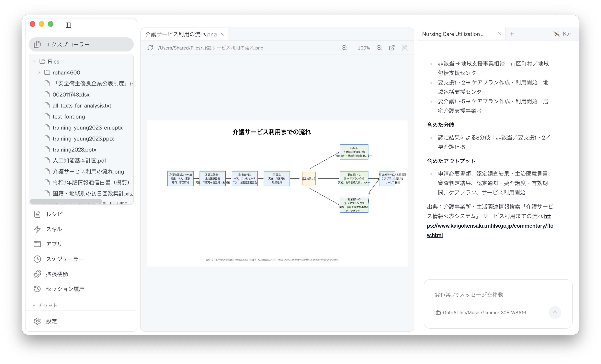
Task: Open test_font.png file
Action: click(69, 116)
